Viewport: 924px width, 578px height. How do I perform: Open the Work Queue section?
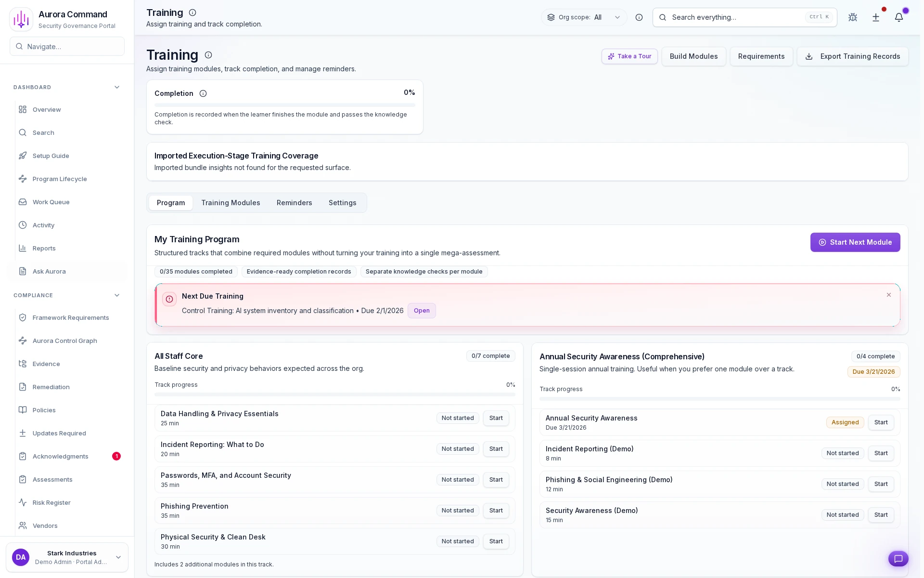click(50, 202)
